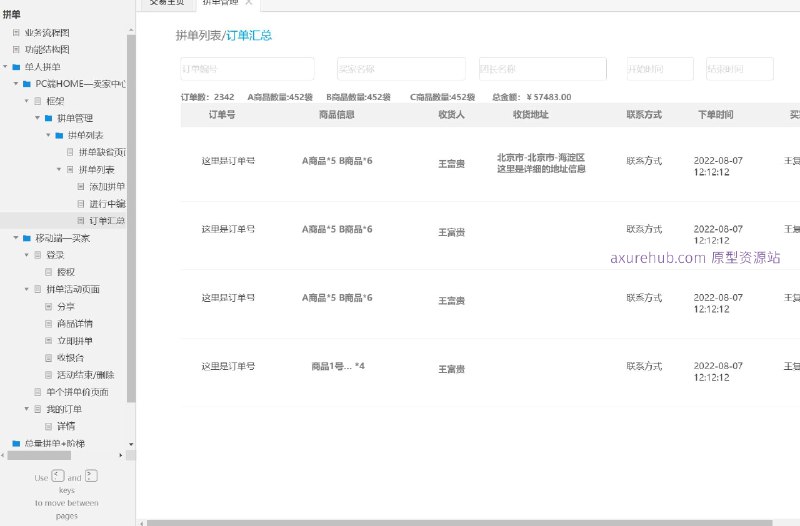Click the sidebar vertical scrollbar thumb

click(131, 218)
